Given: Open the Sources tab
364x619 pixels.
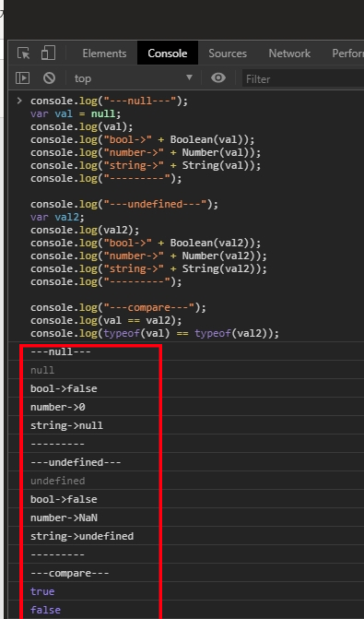Looking at the screenshot, I should pos(228,54).
